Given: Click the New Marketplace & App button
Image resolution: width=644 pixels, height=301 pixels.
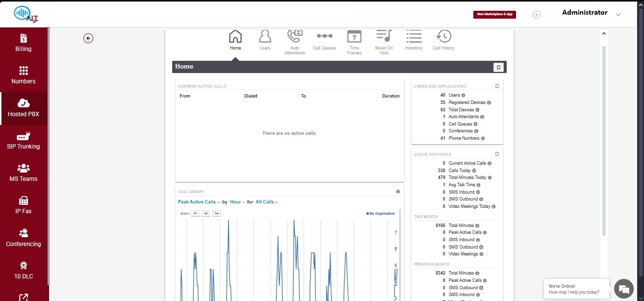Looking at the screenshot, I should 494,14.
